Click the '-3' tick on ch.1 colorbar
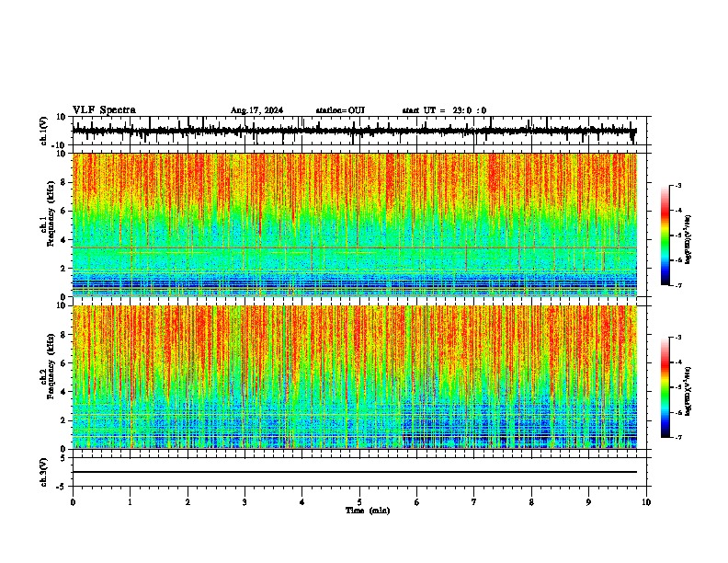The image size is (728, 563). point(678,186)
